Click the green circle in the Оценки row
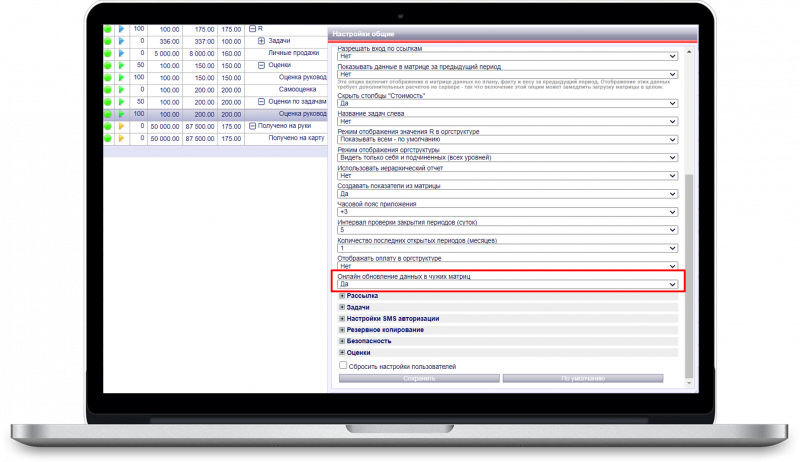This screenshot has height=462, width=800. 108,66
